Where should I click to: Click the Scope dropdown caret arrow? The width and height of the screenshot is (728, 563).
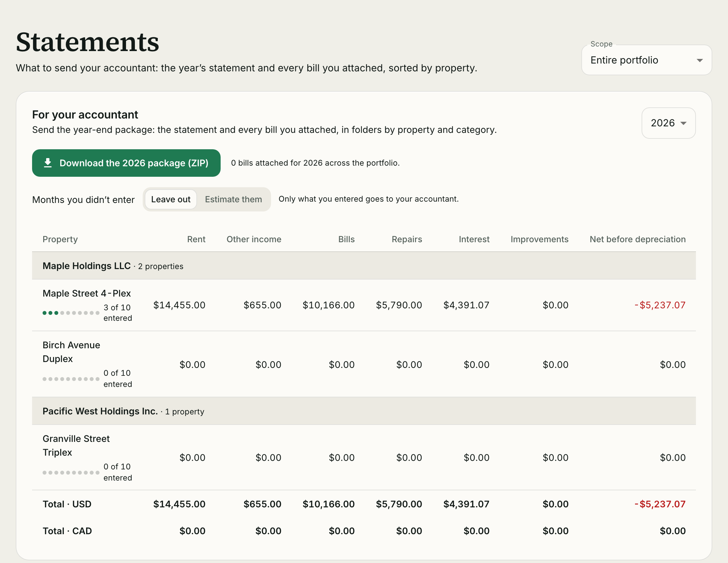point(700,60)
